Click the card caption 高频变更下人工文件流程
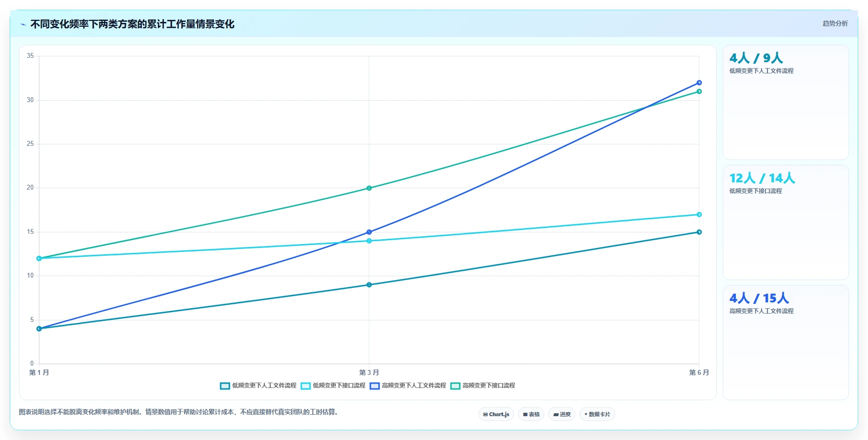This screenshot has width=868, height=440. (761, 311)
